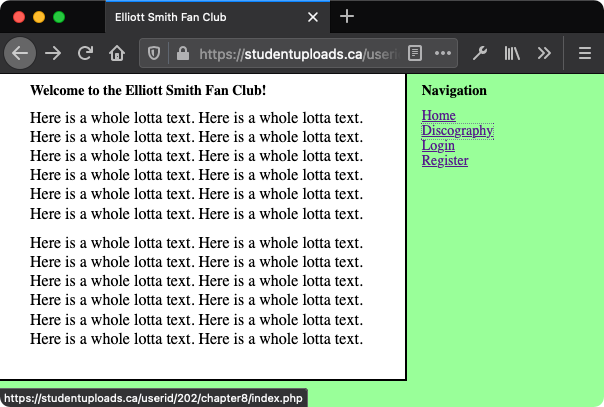Open the Discography link

point(458,131)
